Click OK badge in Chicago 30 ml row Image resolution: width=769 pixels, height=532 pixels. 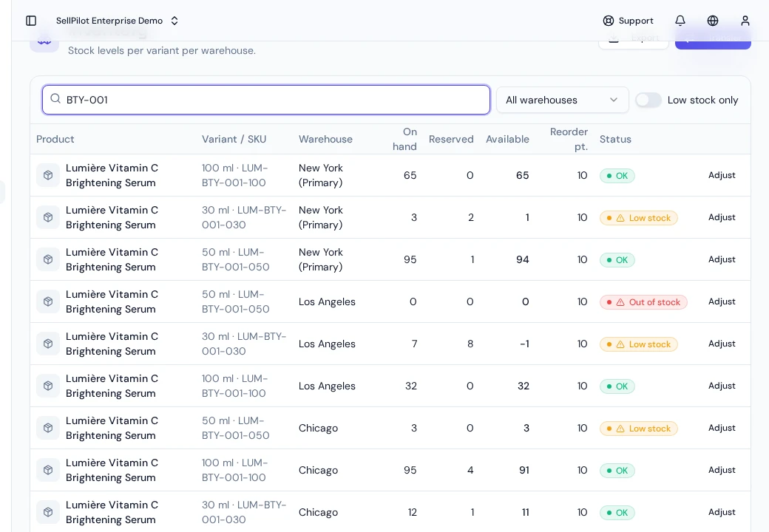(617, 513)
